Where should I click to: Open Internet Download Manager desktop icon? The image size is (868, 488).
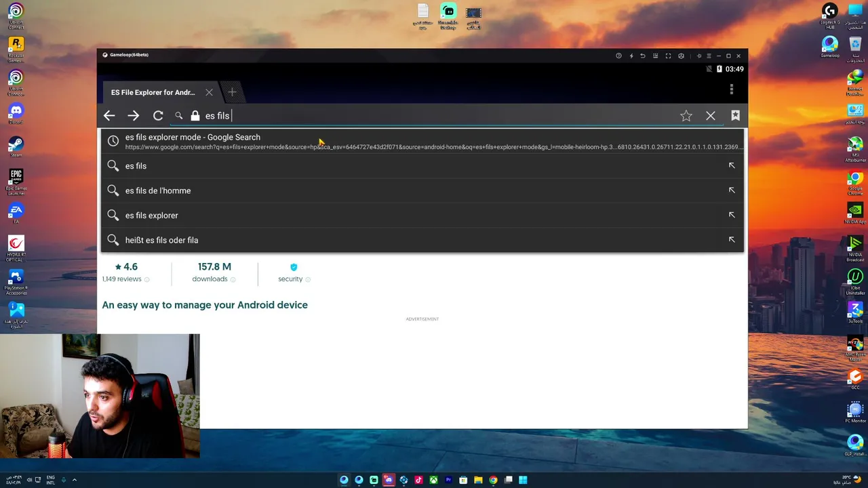click(855, 81)
